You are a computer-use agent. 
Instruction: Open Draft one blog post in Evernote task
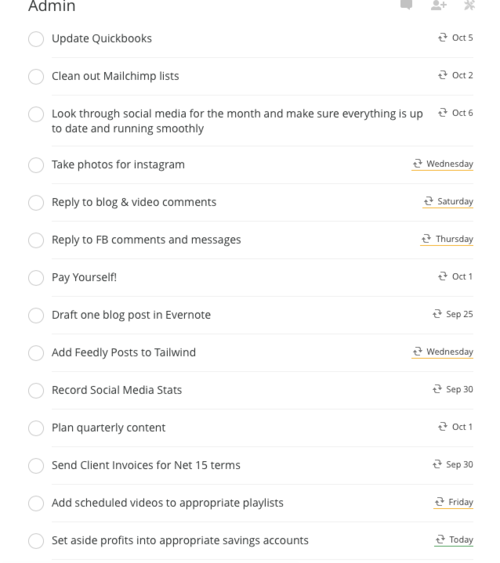[131, 315]
